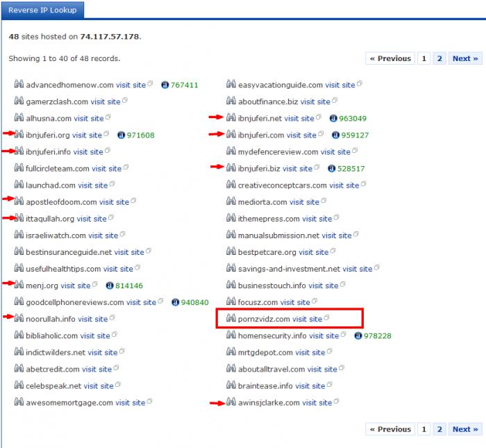Click binoculars icon beside advancedhomenow.com
486x448 pixels.
coord(19,84)
